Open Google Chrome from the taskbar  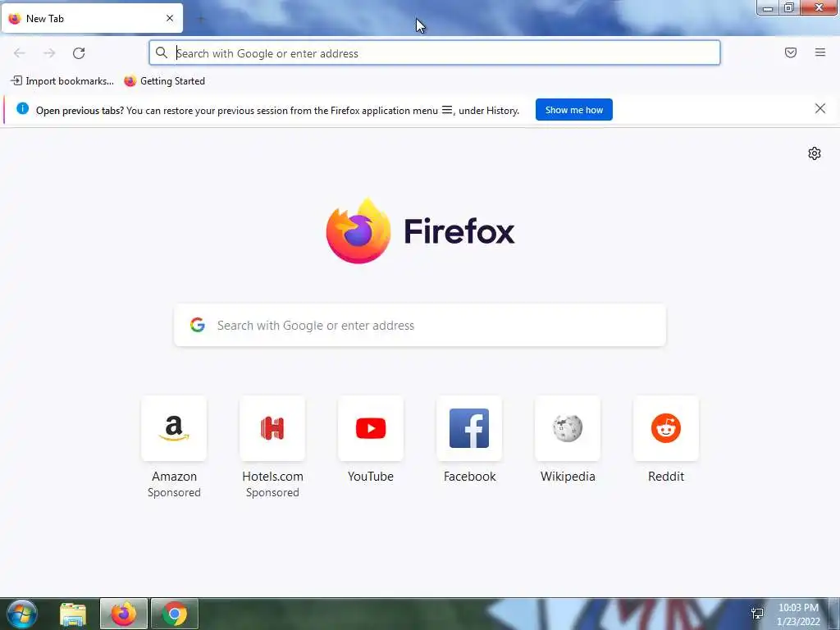click(x=175, y=614)
